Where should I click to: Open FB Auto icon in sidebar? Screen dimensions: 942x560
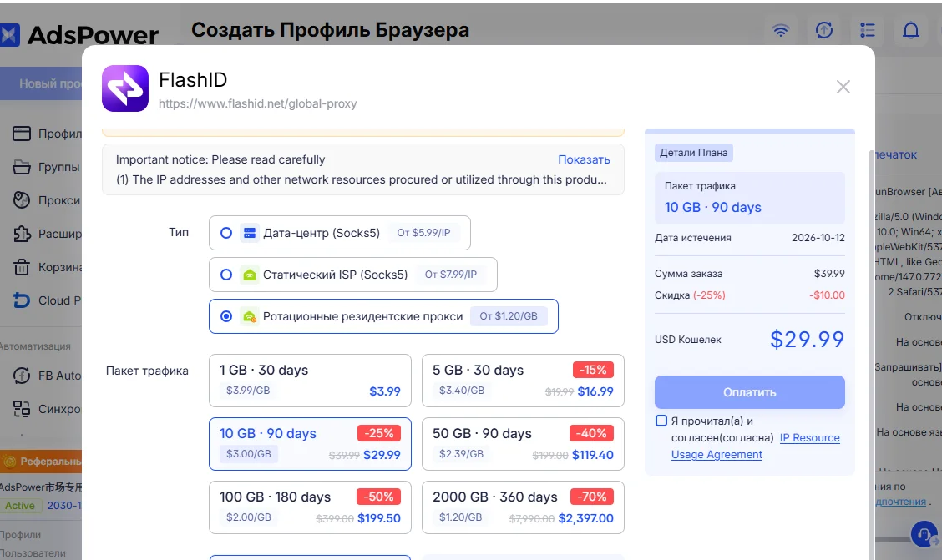pyautogui.click(x=22, y=376)
